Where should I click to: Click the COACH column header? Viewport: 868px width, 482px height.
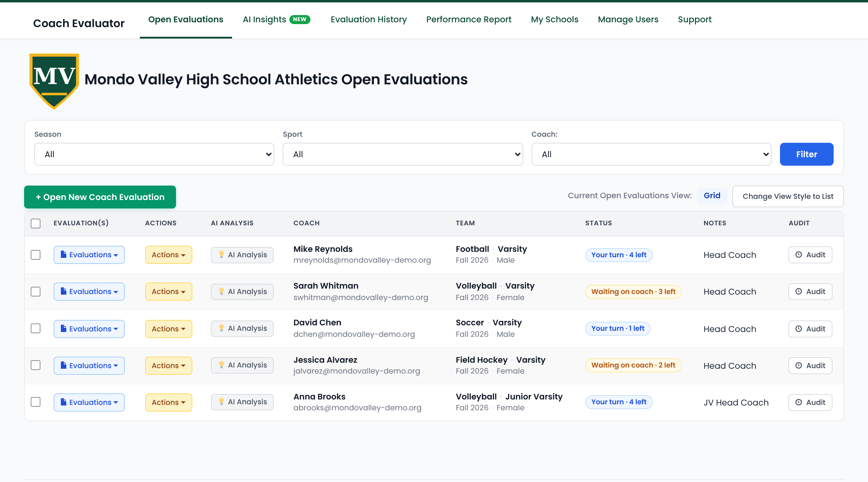[306, 223]
